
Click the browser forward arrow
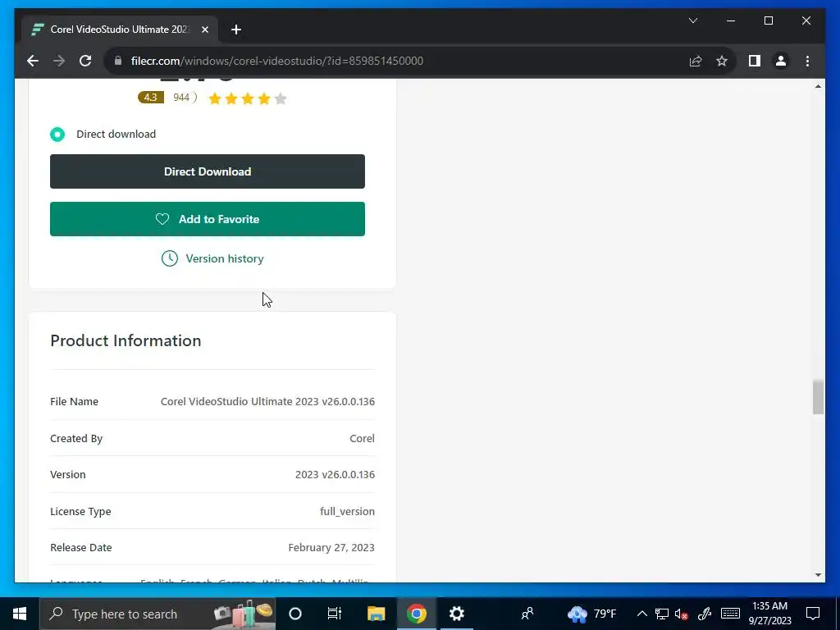tap(59, 61)
